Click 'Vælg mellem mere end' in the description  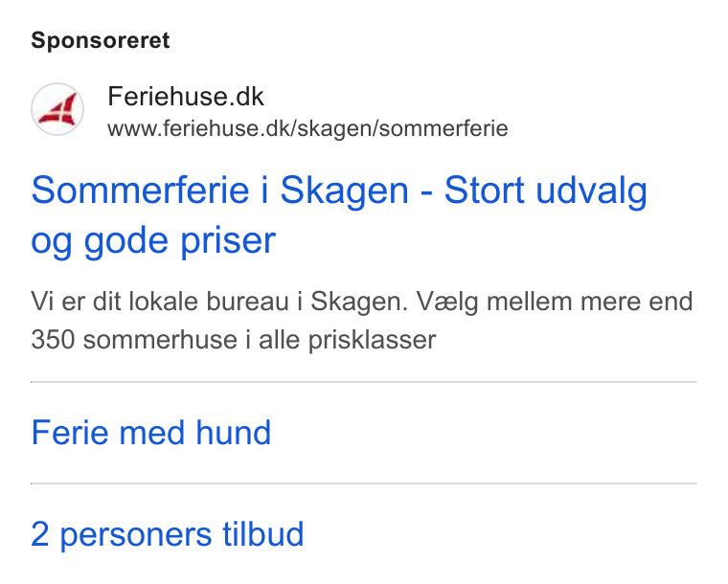tap(555, 302)
